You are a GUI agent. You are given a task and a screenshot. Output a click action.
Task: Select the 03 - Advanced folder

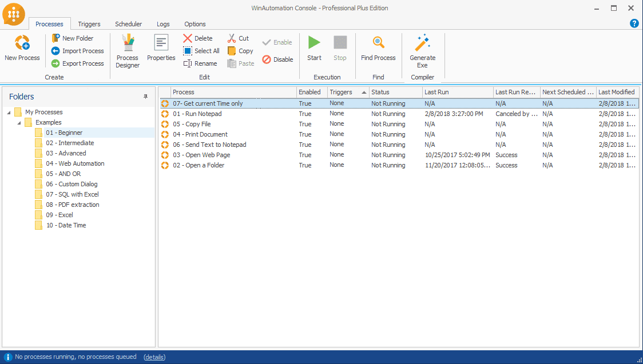(66, 153)
